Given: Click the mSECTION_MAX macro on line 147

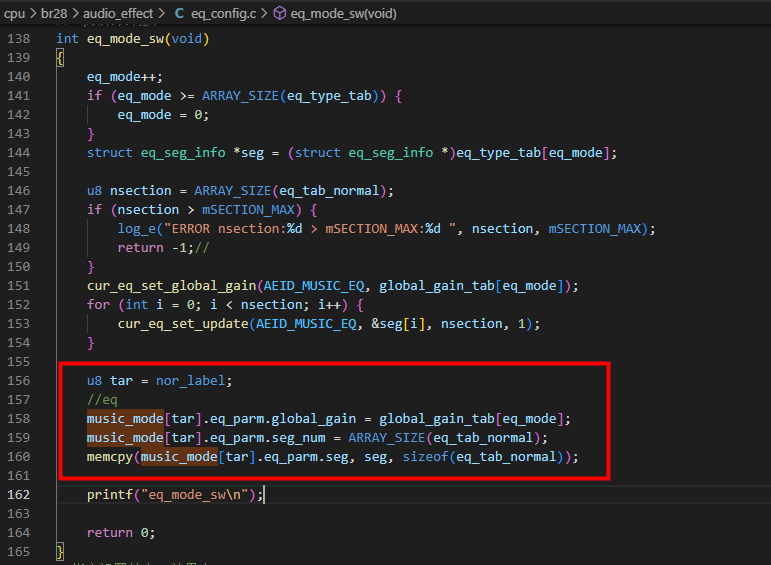Looking at the screenshot, I should click(248, 210).
